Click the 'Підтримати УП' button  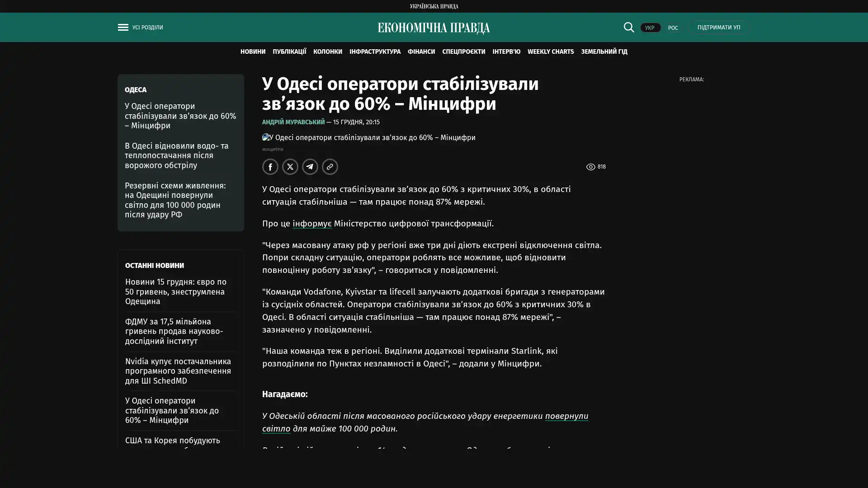pyautogui.click(x=718, y=28)
